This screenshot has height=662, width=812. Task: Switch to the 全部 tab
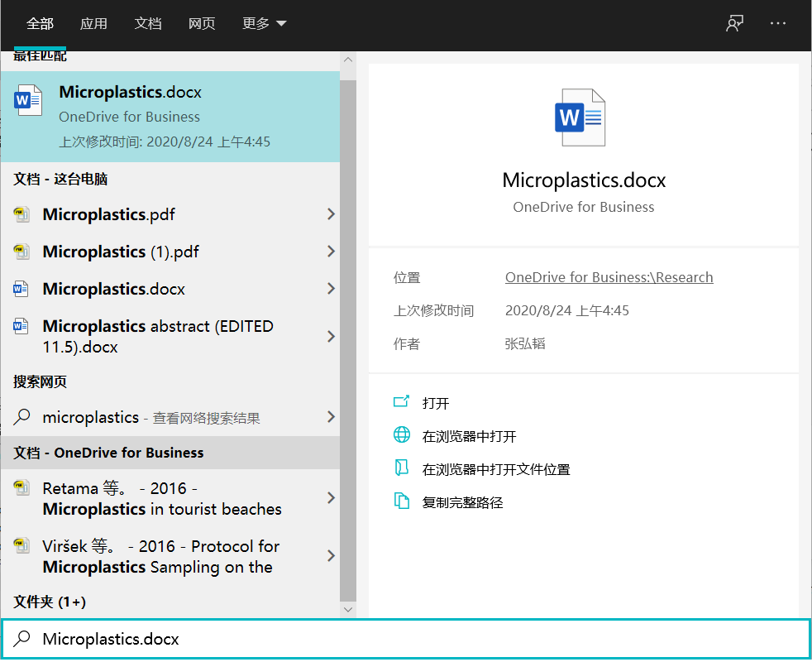40,23
